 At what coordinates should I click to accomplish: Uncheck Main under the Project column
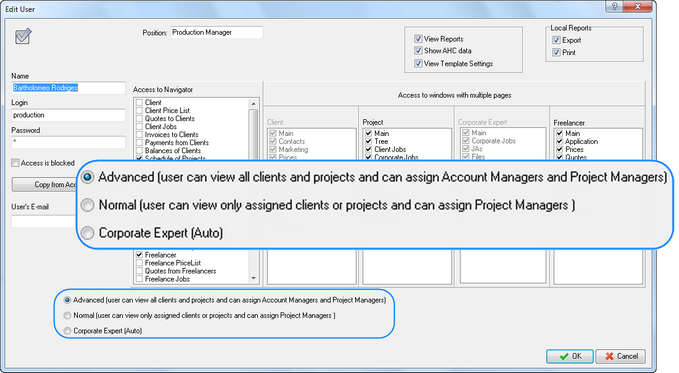(369, 133)
